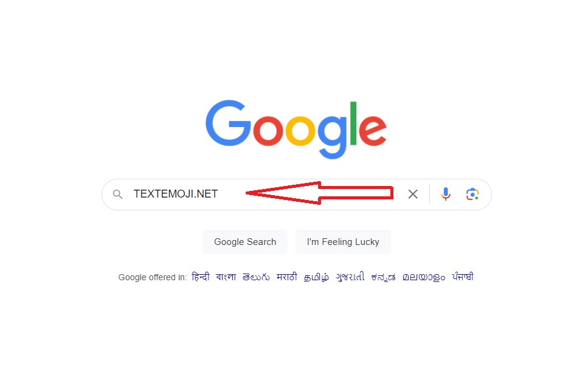Switch Google to Kannada (ಕನ್ನಡ)
Viewport: 588px width, 372px height.
tap(383, 277)
